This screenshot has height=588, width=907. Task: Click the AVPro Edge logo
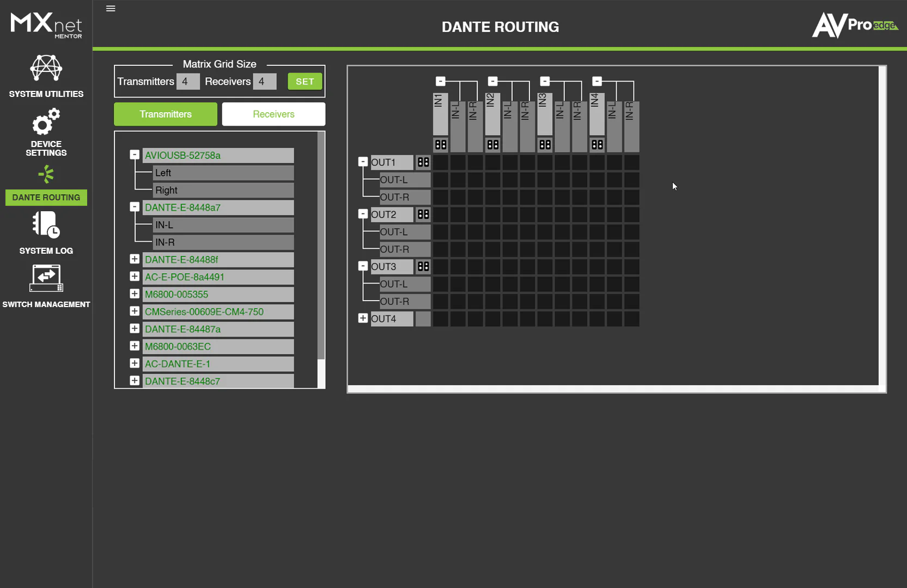click(x=855, y=25)
